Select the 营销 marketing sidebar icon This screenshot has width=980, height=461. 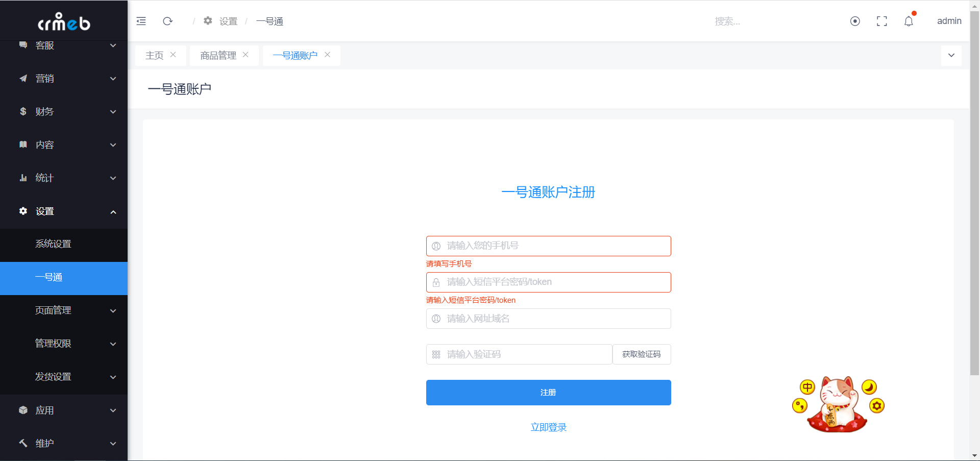coord(22,79)
